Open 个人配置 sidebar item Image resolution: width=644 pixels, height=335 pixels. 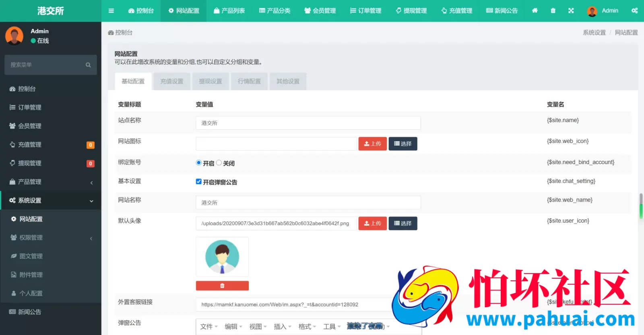pos(51,293)
